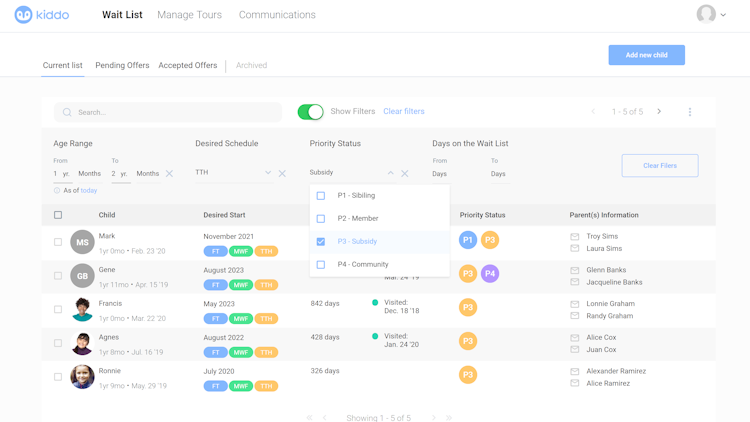Select Mark's row checkbox

(58, 242)
